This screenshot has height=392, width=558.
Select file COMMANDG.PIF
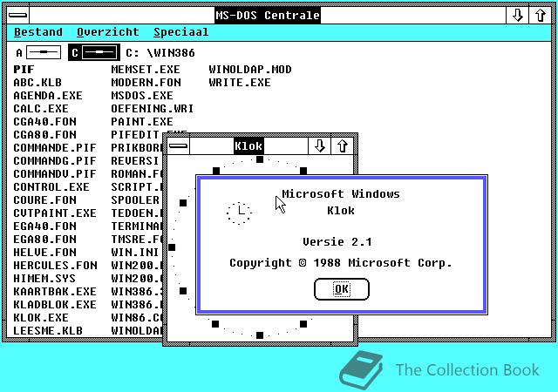pos(55,161)
